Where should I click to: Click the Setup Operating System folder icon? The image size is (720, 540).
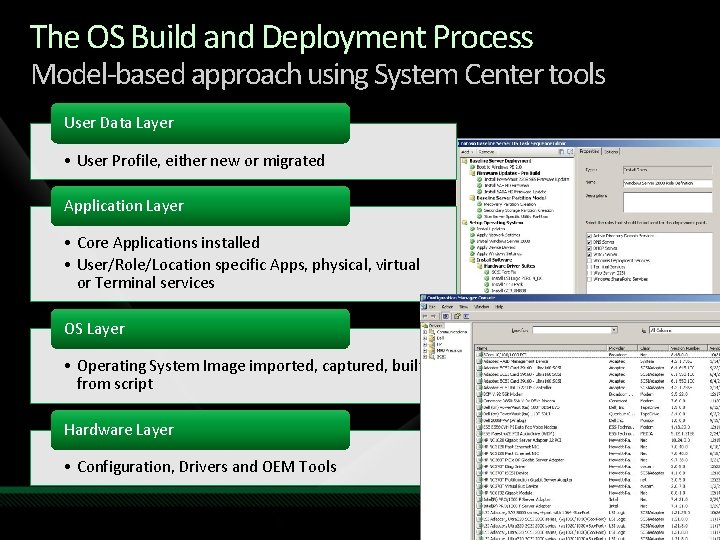(465, 223)
